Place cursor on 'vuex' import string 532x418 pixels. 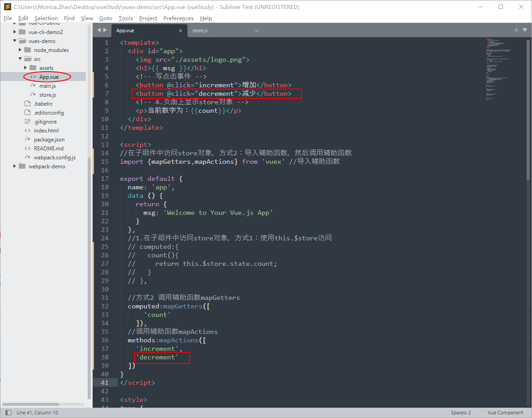[273, 162]
